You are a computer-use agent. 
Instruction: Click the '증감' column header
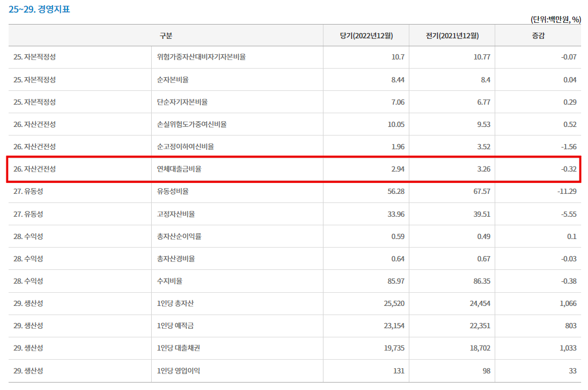tap(538, 35)
